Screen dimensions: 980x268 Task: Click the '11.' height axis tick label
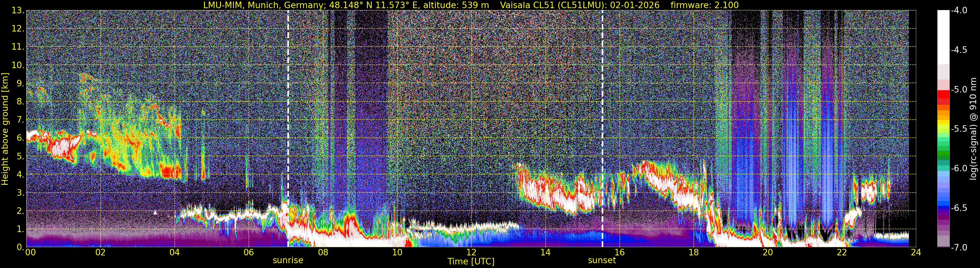[x=18, y=47]
